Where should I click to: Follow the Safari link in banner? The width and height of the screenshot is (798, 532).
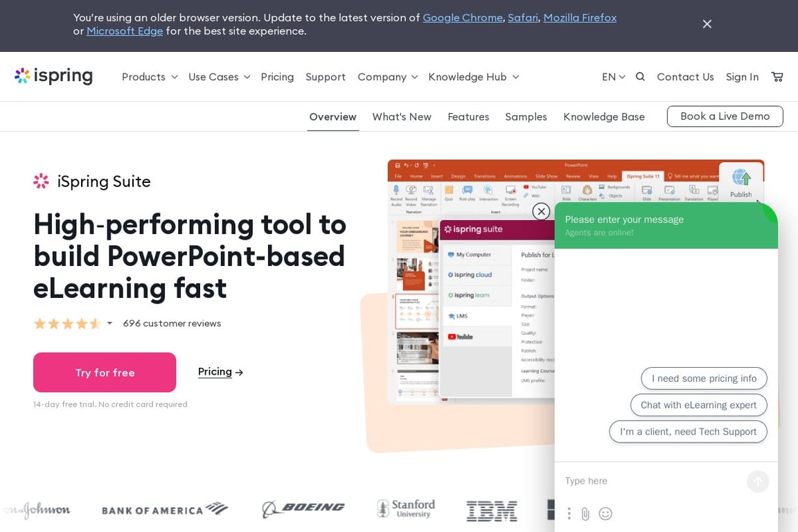(523, 17)
